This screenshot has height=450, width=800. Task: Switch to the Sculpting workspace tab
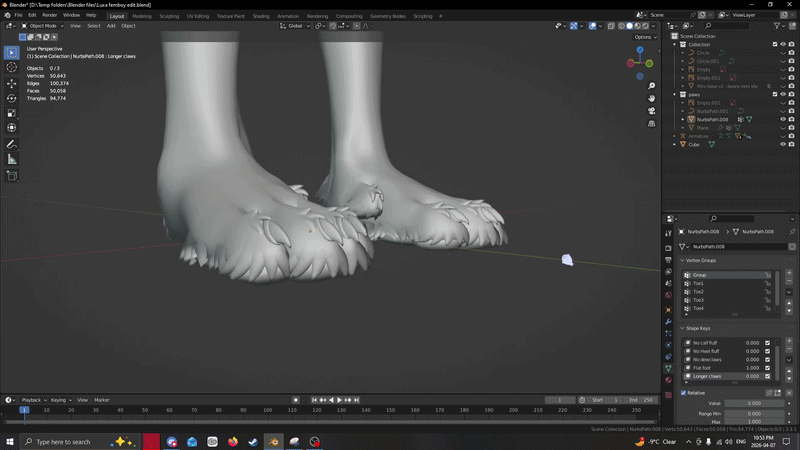tap(169, 16)
